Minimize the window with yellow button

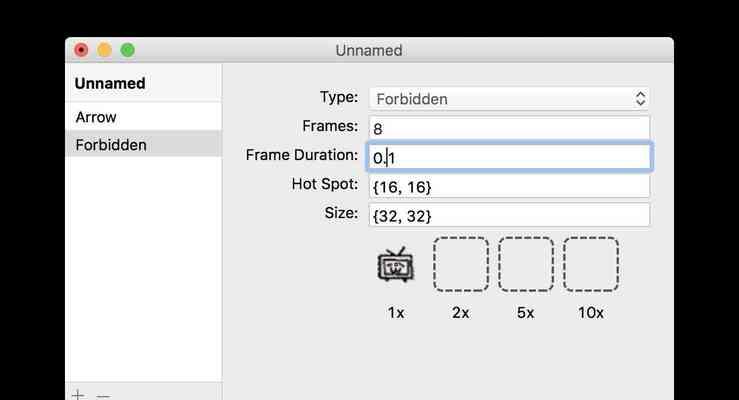click(104, 50)
